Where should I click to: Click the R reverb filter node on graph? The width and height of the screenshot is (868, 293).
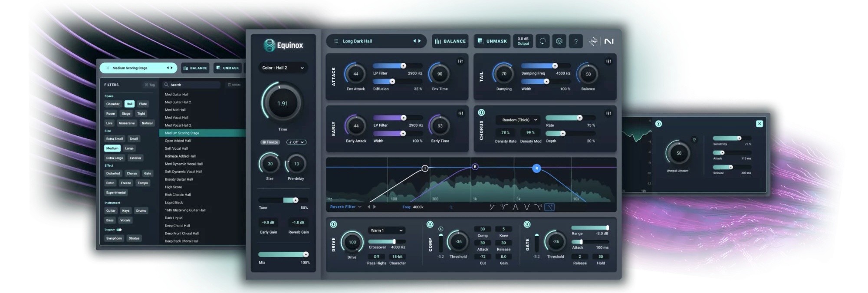(536, 168)
